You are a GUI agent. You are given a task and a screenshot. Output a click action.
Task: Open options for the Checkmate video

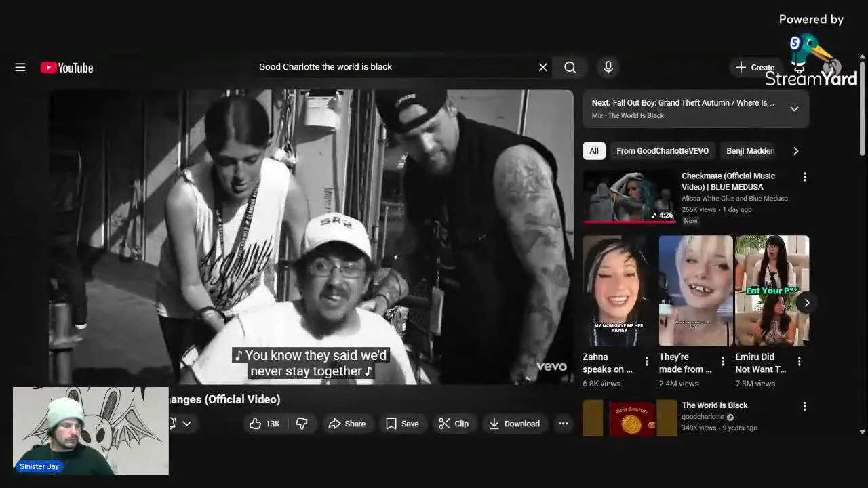tap(804, 177)
